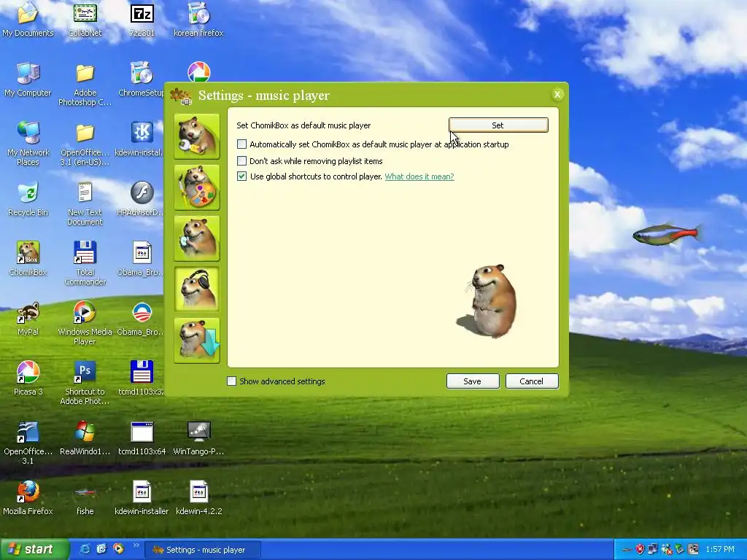Launch Internet Explorer from Quick Launch
This screenshot has width=747, height=560.
(85, 549)
